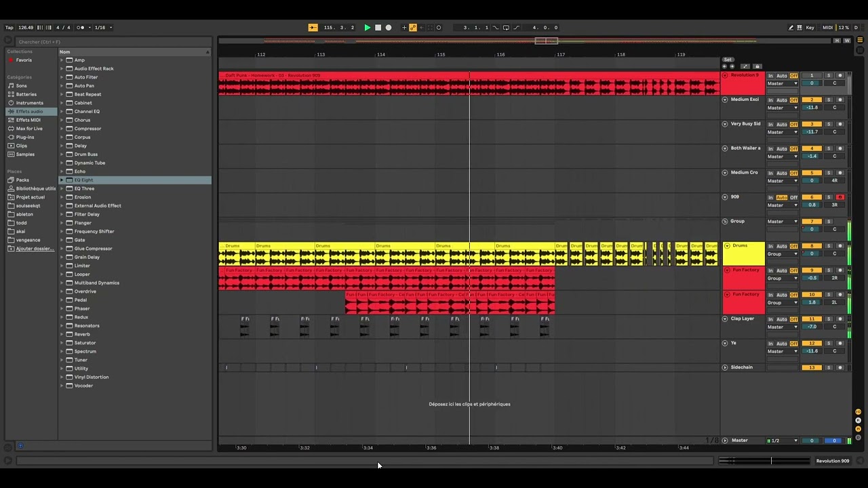Click 909 track pan value 3R
Screen dimensions: 868x488
point(835,205)
